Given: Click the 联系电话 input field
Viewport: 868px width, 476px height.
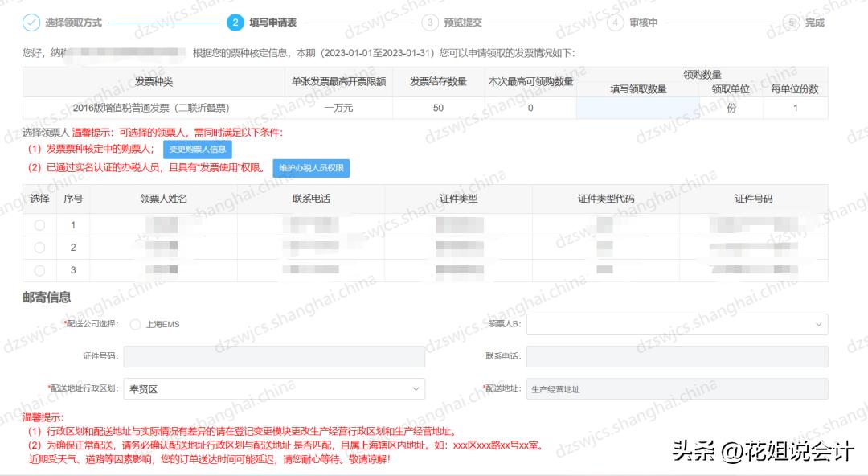Looking at the screenshot, I should point(675,356).
